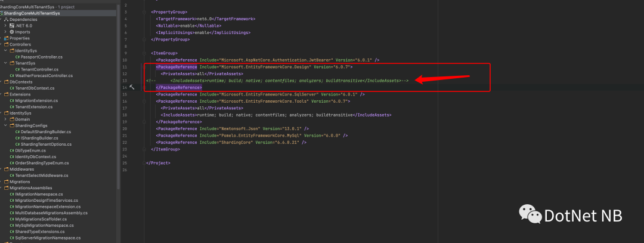
Task: Click the Nullable enable line
Action: pos(188,26)
